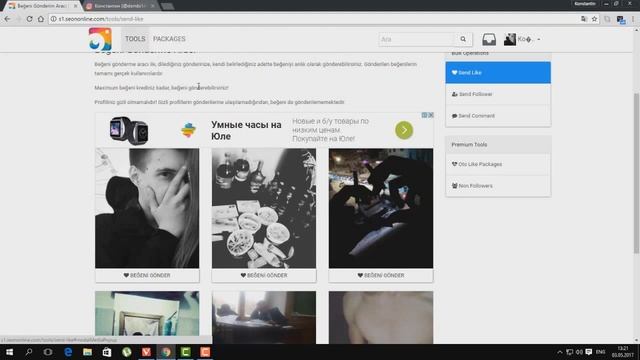
Task: Open the bottles and plates photo
Action: (x=264, y=208)
